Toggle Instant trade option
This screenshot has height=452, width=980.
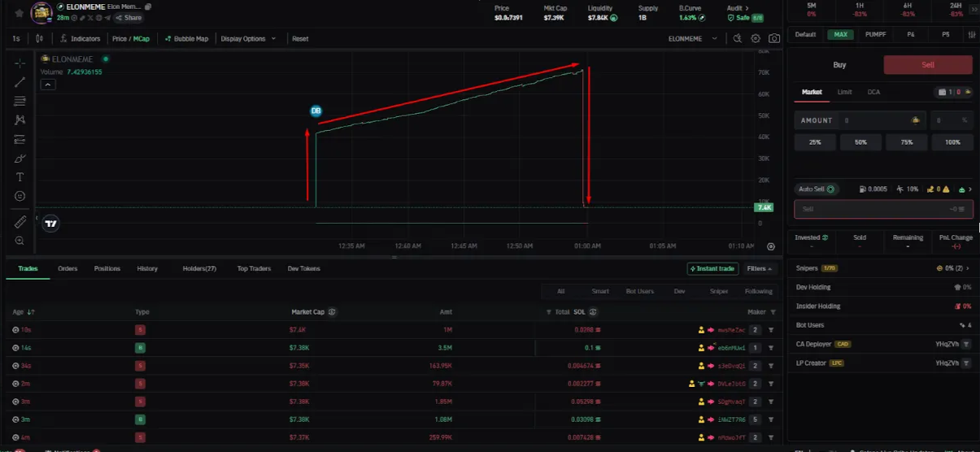point(712,268)
